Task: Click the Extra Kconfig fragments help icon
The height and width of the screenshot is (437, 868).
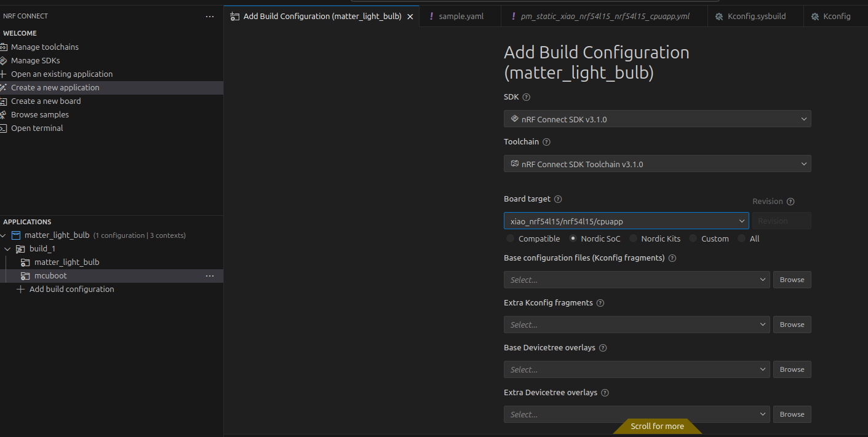Action: coord(600,303)
